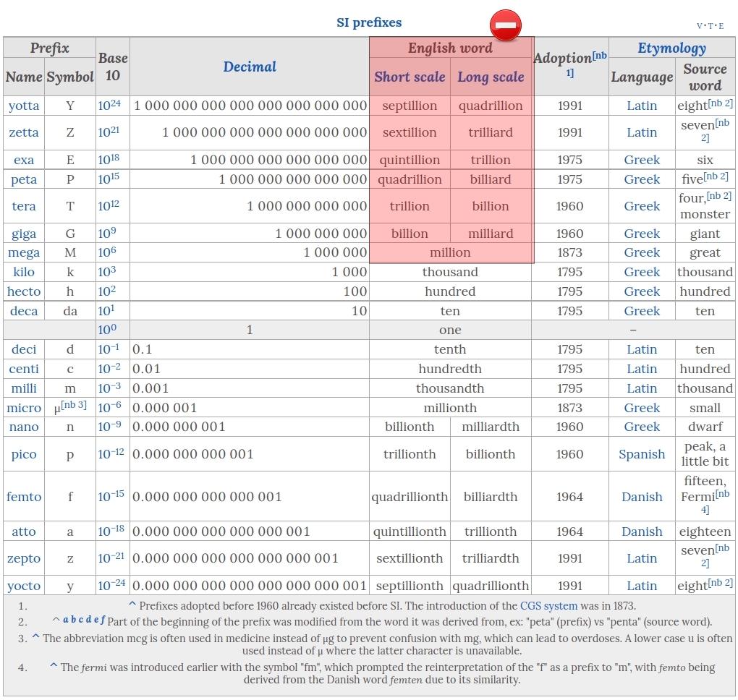This screenshot has width=738, height=700.
Task: Click the femto prefix name link
Action: [24, 497]
